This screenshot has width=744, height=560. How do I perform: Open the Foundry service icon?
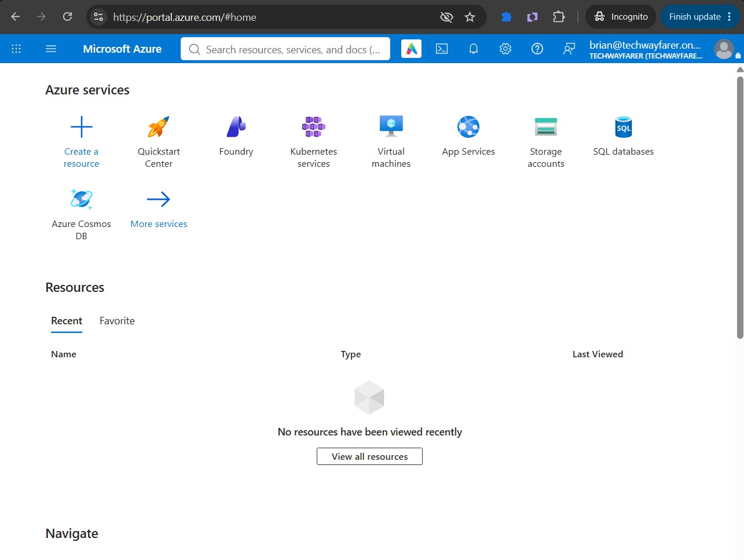236,127
